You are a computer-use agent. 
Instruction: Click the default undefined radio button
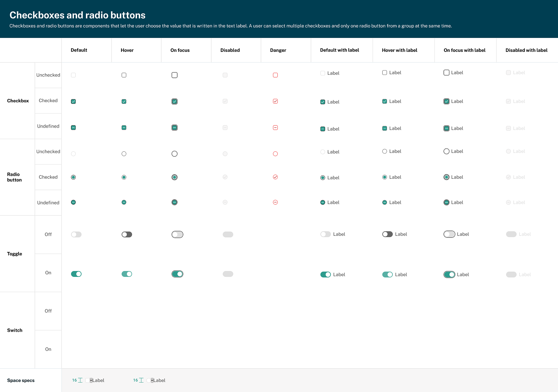coord(73,202)
